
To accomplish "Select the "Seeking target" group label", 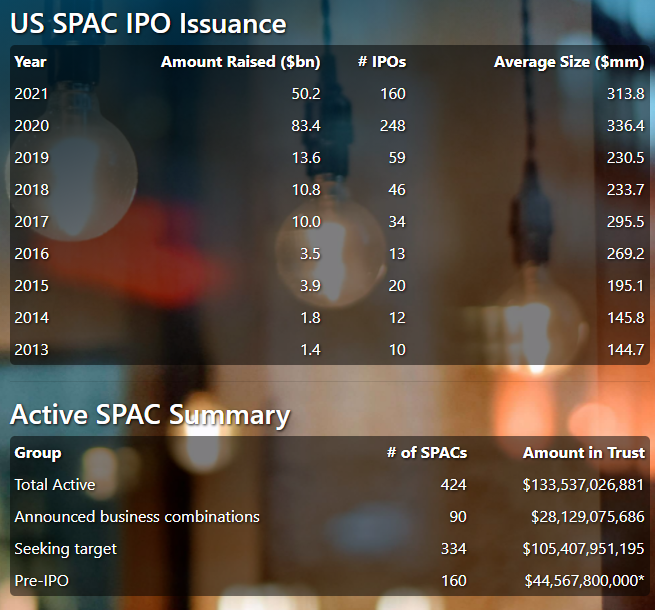I will [x=66, y=549].
